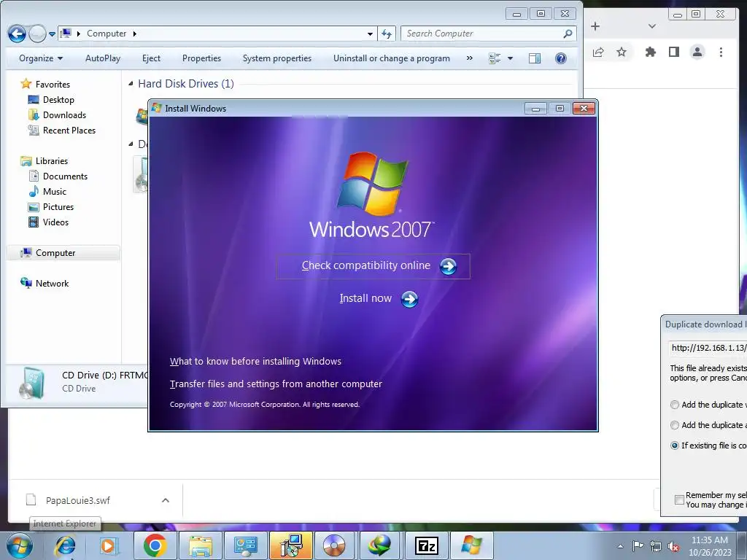Collapse the Hard Disk Drives group
Screen dimensions: 747x560
131,84
